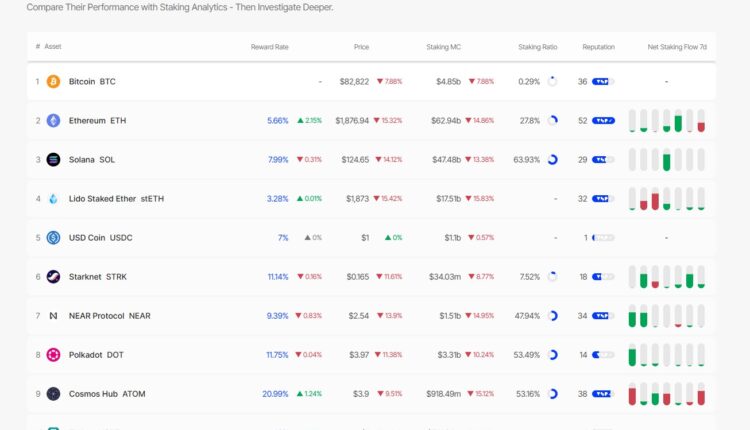
Task: Sort by Staking MC column header
Action: pos(443,47)
